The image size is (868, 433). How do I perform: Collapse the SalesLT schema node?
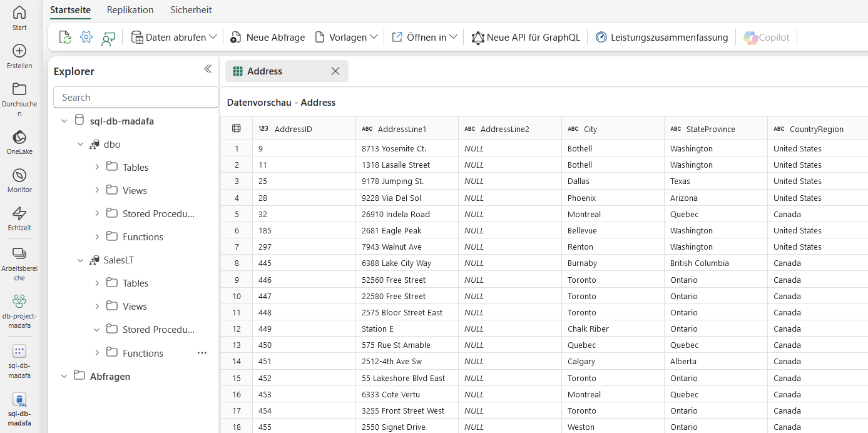pos(80,260)
